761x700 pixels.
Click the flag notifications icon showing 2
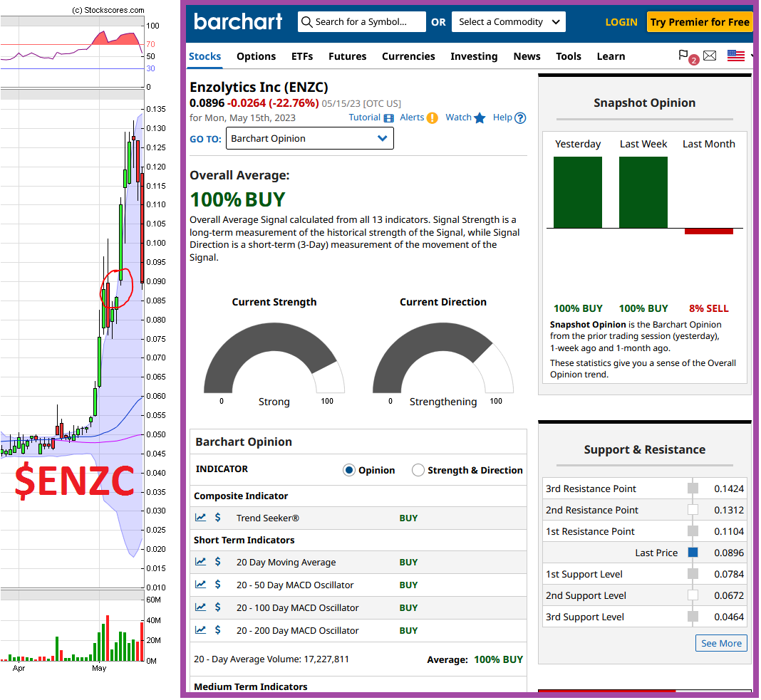(683, 56)
